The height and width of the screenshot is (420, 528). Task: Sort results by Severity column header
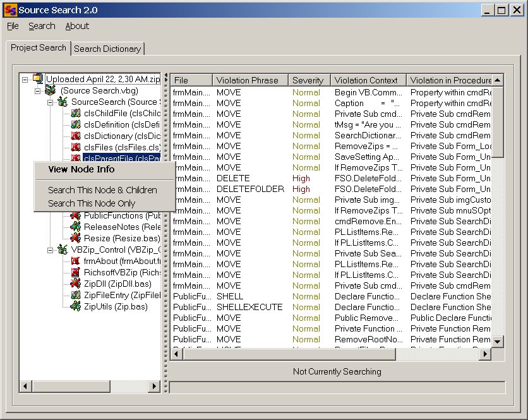(308, 80)
